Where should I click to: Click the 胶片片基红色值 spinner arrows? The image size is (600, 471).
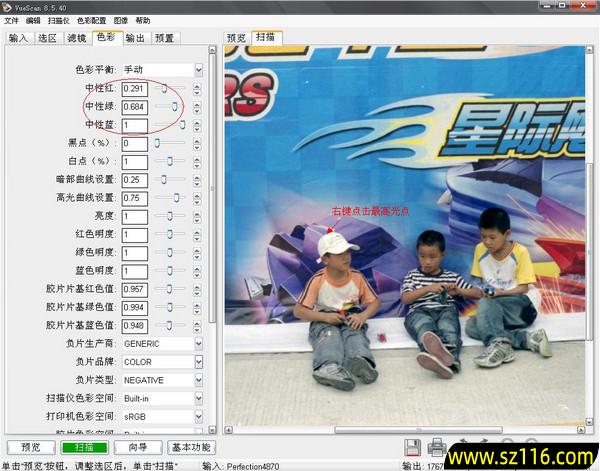197,288
